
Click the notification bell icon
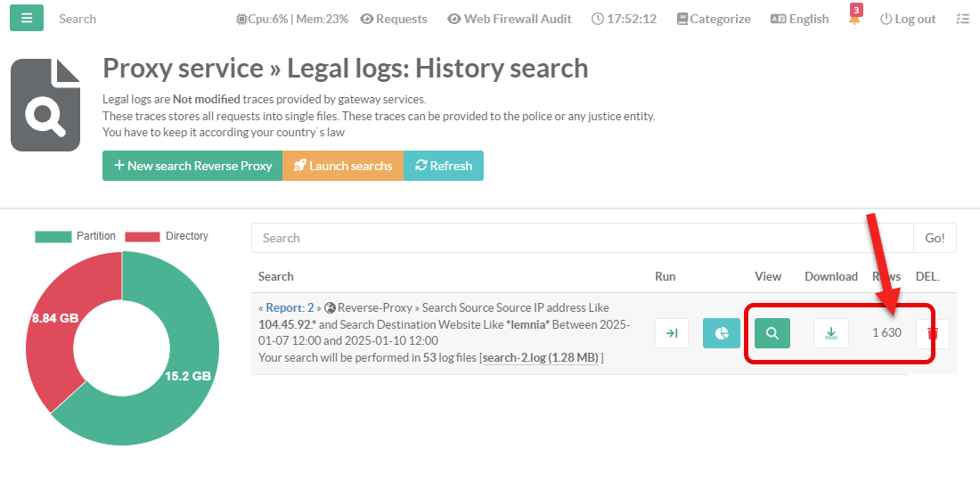[854, 19]
